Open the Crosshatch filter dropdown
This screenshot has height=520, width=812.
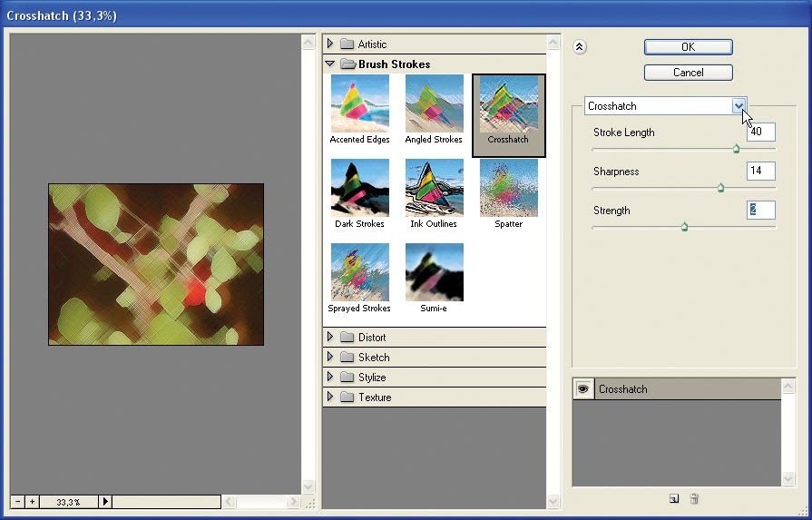click(x=739, y=106)
